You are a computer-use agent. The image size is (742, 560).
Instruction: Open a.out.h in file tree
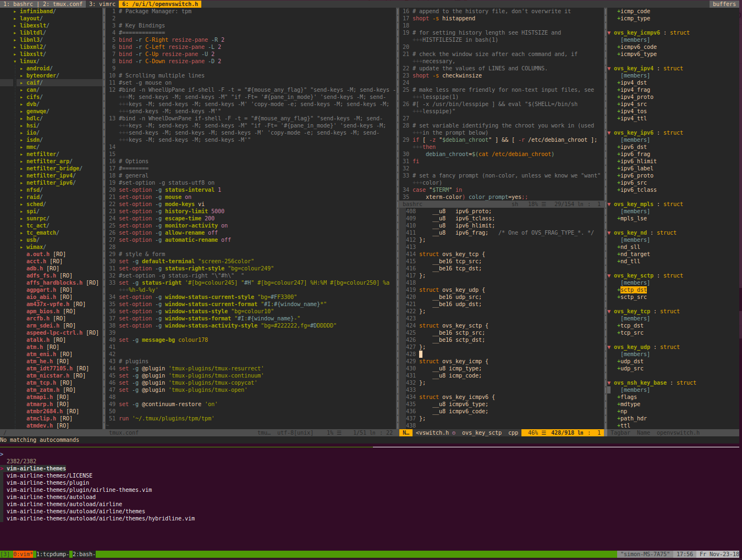point(38,254)
